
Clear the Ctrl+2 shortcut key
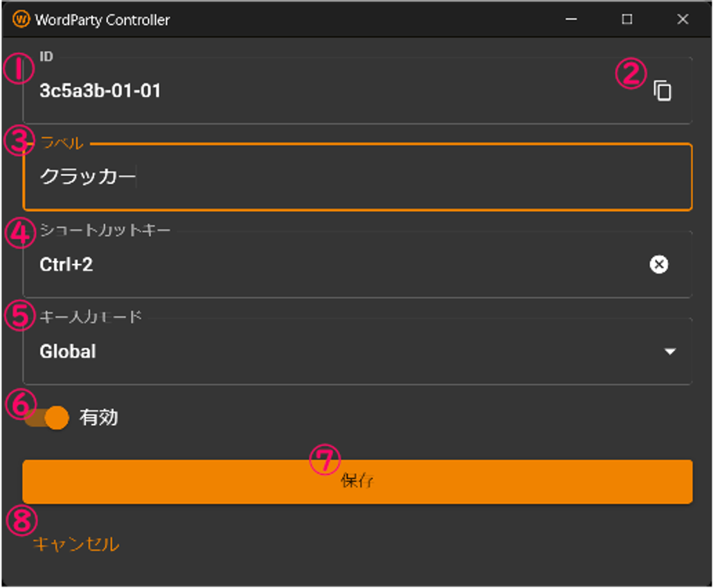coord(659,264)
